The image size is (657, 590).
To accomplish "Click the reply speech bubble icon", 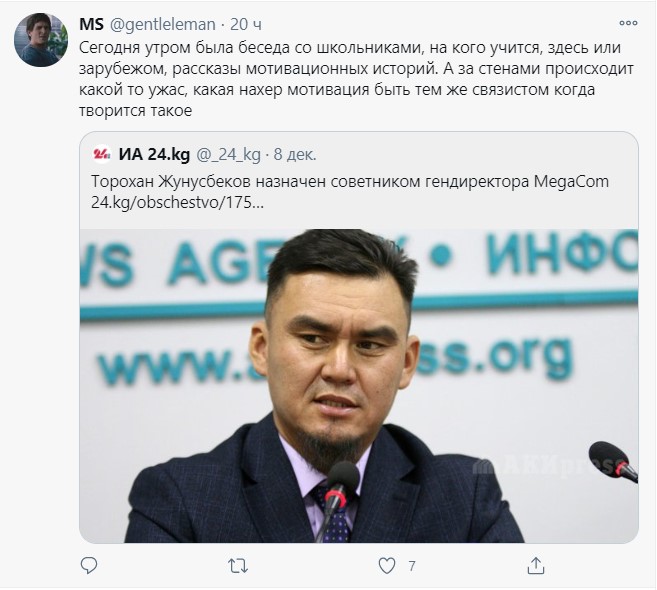I will pyautogui.click(x=89, y=566).
